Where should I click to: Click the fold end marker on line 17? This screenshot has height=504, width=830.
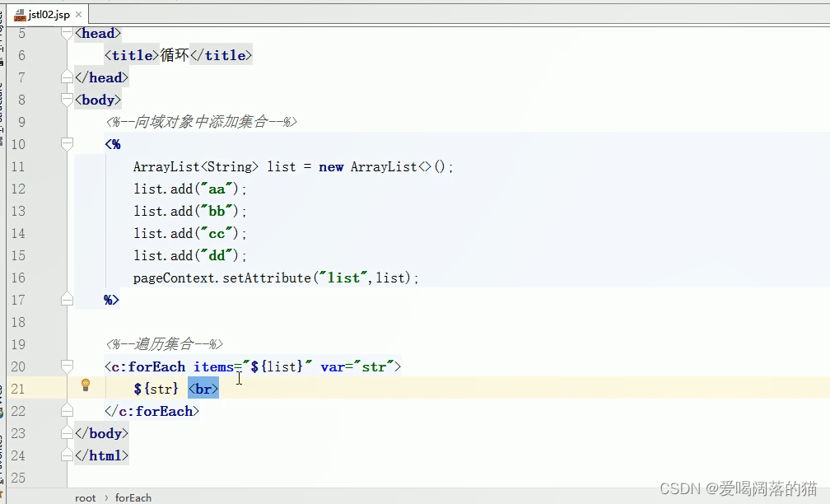pos(67,300)
